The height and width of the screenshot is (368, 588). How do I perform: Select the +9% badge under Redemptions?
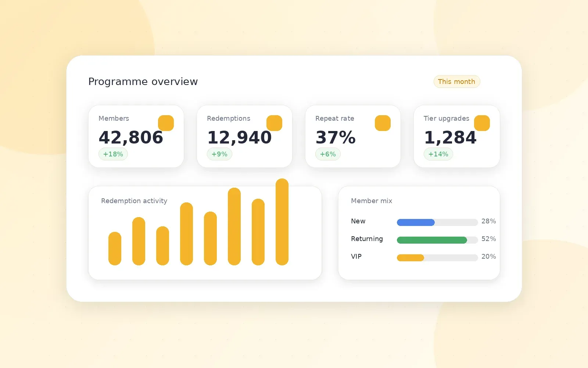(219, 154)
